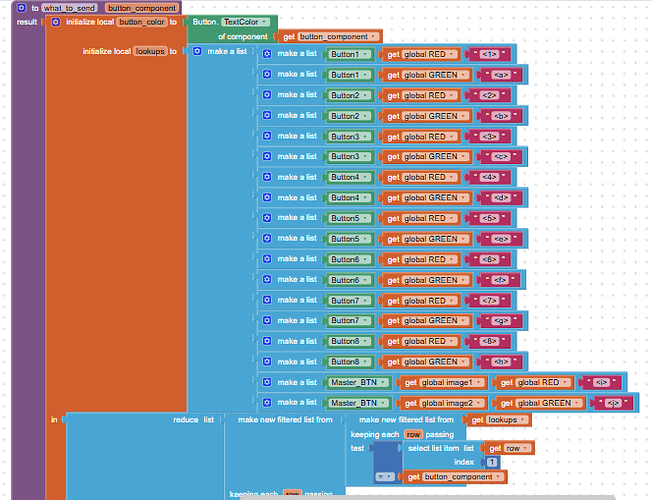The image size is (652, 500).
Task: Open the equals operator dropdown in the test block
Action: (x=384, y=477)
